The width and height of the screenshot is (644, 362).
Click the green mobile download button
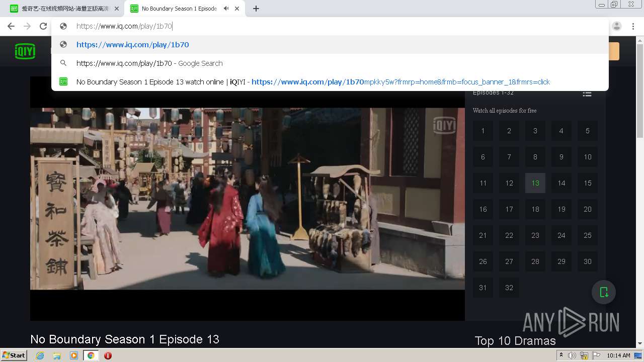pyautogui.click(x=604, y=292)
